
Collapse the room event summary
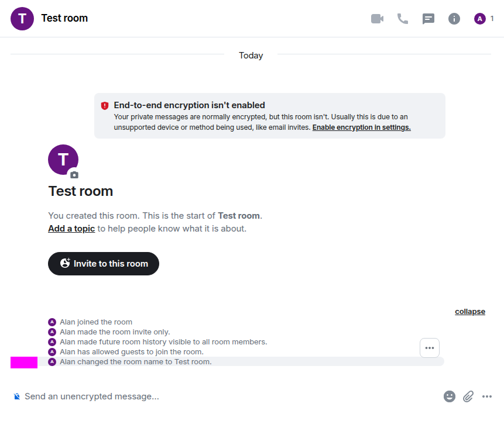[x=469, y=312]
